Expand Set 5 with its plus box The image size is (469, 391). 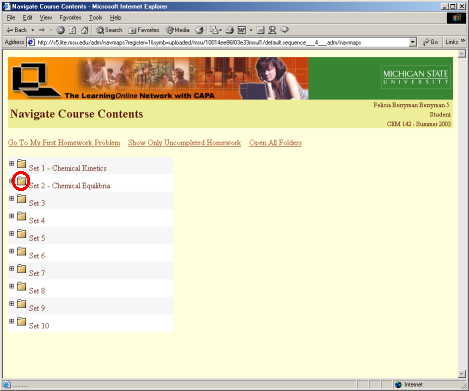click(x=12, y=233)
